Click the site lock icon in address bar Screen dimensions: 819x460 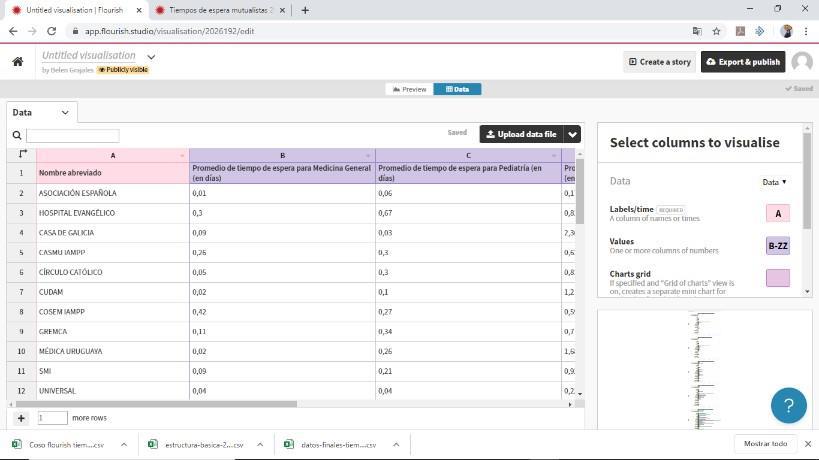pos(75,31)
